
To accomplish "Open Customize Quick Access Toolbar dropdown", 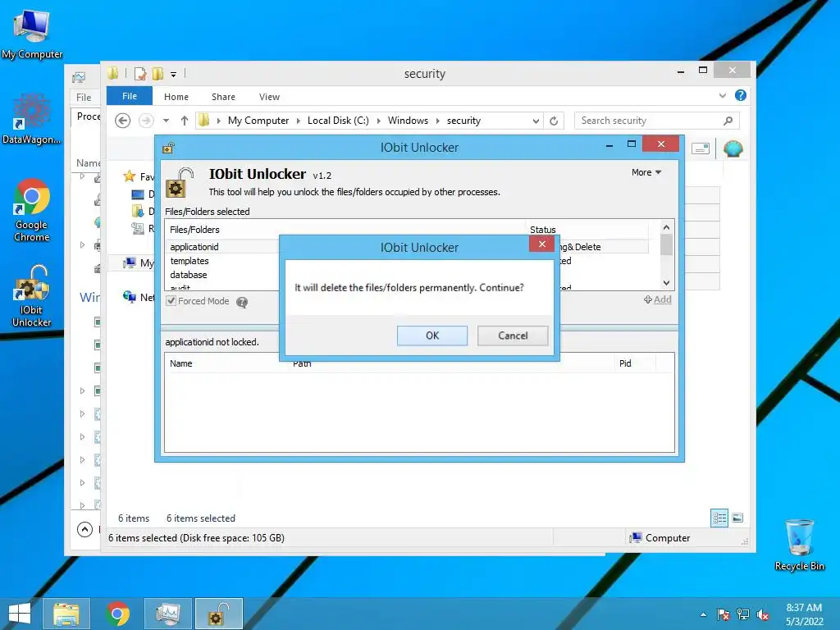I will [174, 75].
